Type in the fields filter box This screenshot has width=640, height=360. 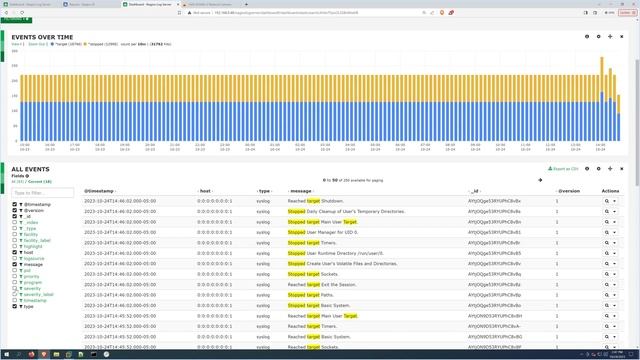[x=43, y=193]
